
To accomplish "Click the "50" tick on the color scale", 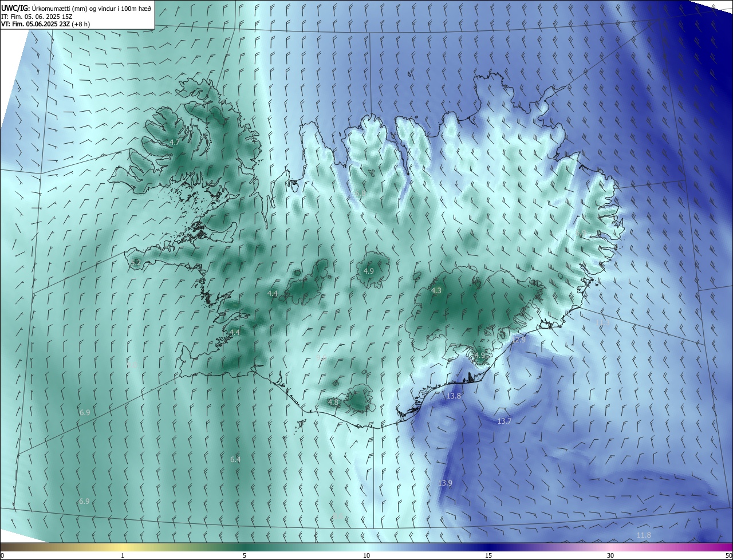I will pyautogui.click(x=728, y=555).
